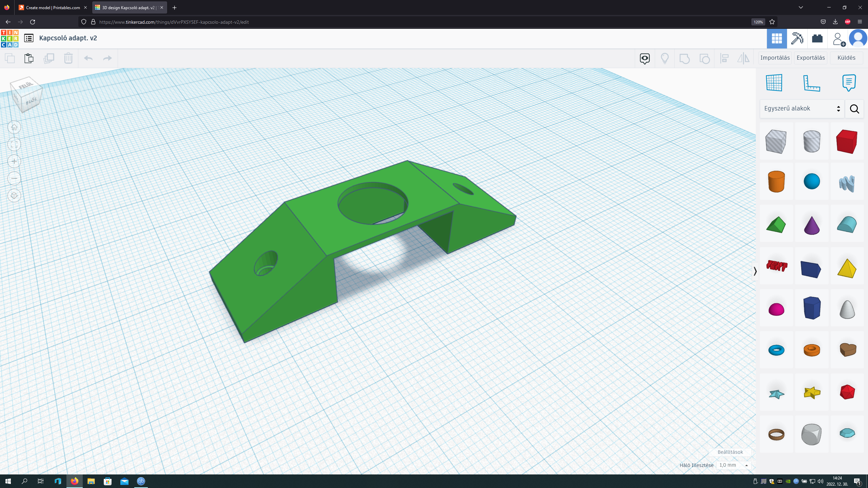The image size is (868, 488).
Task: Switch to 3D design grid view
Action: click(777, 39)
